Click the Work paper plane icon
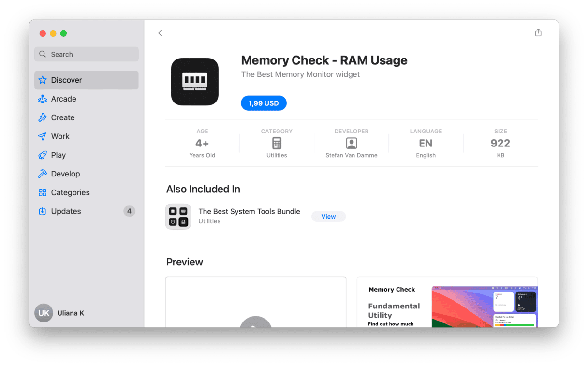This screenshot has width=588, height=366. (x=43, y=136)
